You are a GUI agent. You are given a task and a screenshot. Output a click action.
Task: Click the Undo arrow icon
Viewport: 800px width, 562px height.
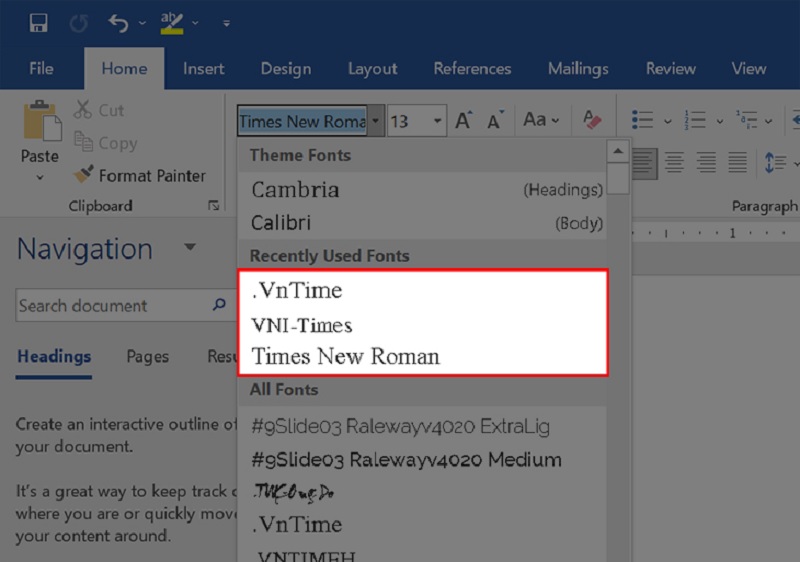tap(118, 23)
